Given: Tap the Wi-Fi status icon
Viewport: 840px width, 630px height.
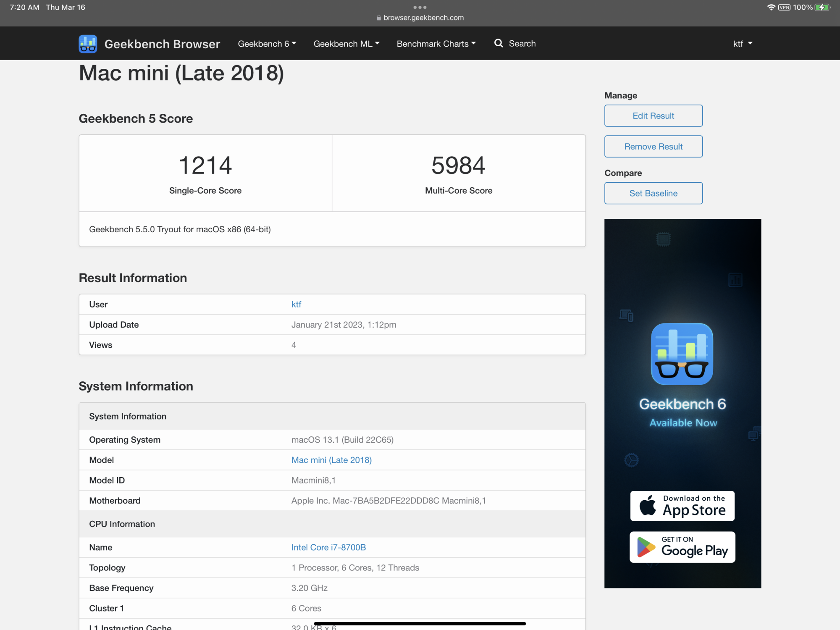Looking at the screenshot, I should (x=771, y=7).
